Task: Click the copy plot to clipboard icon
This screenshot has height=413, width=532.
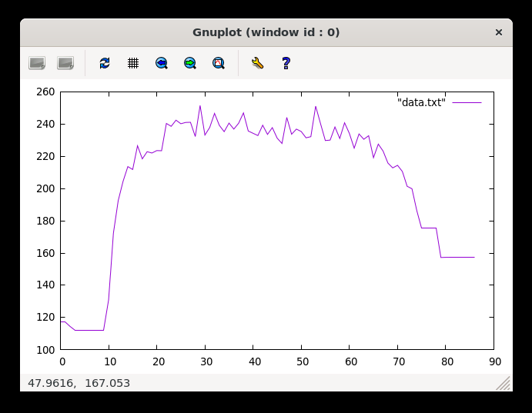Action: click(37, 63)
